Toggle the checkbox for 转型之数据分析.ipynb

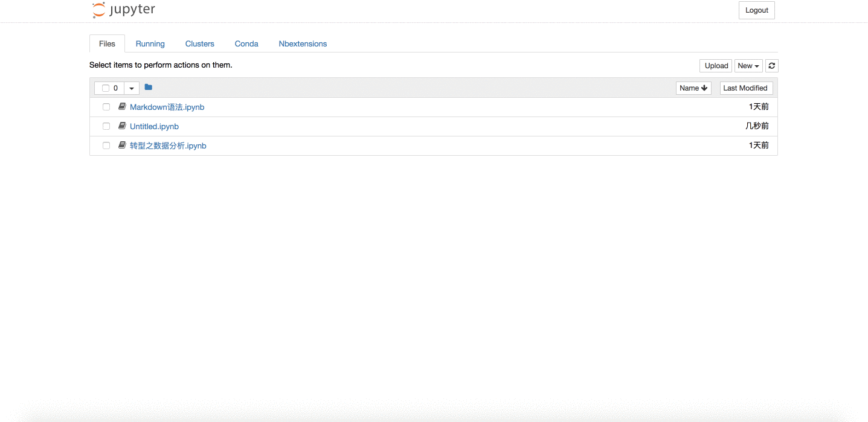point(106,145)
